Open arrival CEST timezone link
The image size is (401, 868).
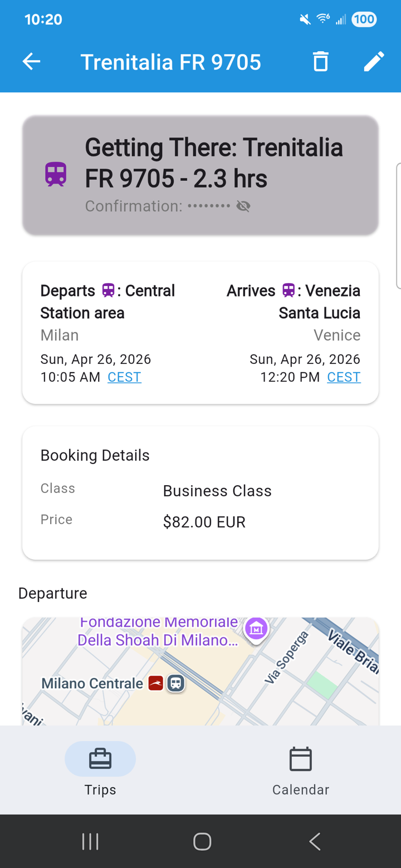click(344, 377)
